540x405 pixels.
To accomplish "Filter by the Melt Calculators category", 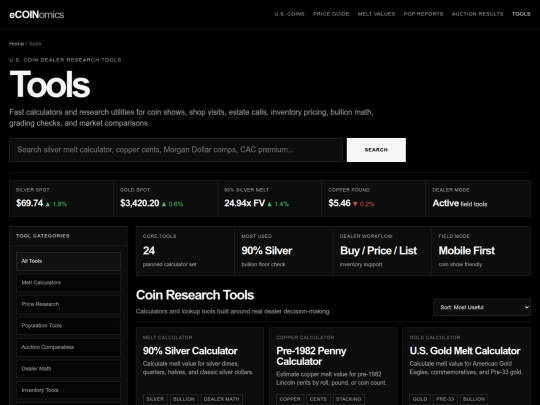I will coord(69,283).
